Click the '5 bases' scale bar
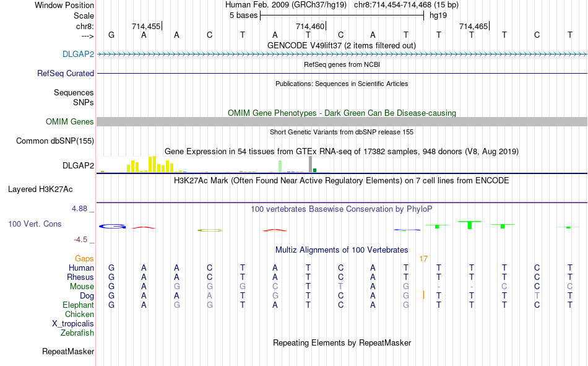This screenshot has height=366, width=588. [342, 15]
